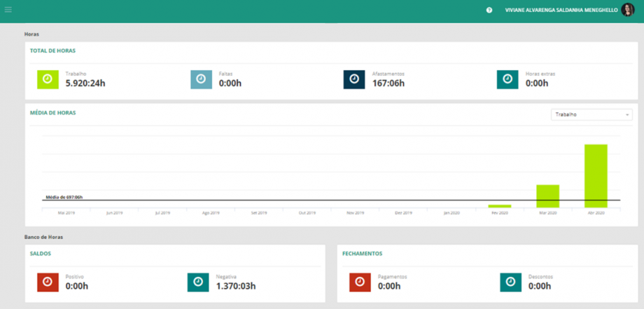Click the Mar 2020 chart bar
This screenshot has height=309, width=644.
click(547, 196)
